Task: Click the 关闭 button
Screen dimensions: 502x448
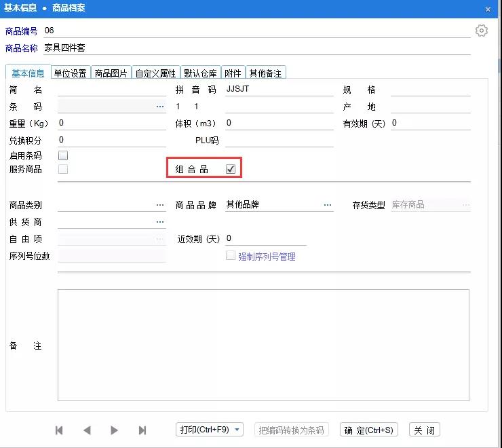Action: pos(425,430)
